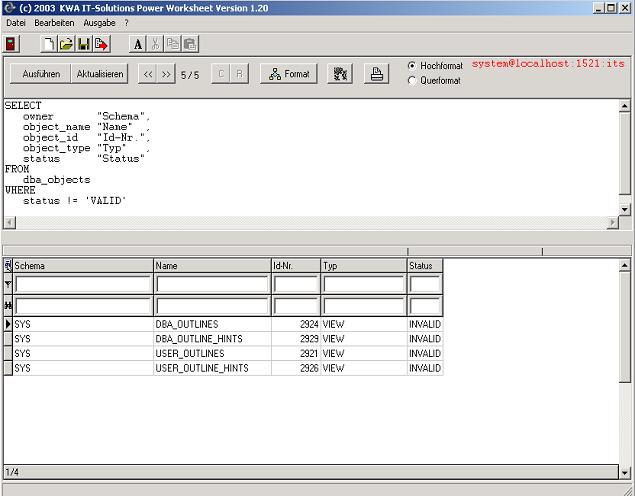Click the save disk icon
This screenshot has height=496, width=635.
click(84, 44)
